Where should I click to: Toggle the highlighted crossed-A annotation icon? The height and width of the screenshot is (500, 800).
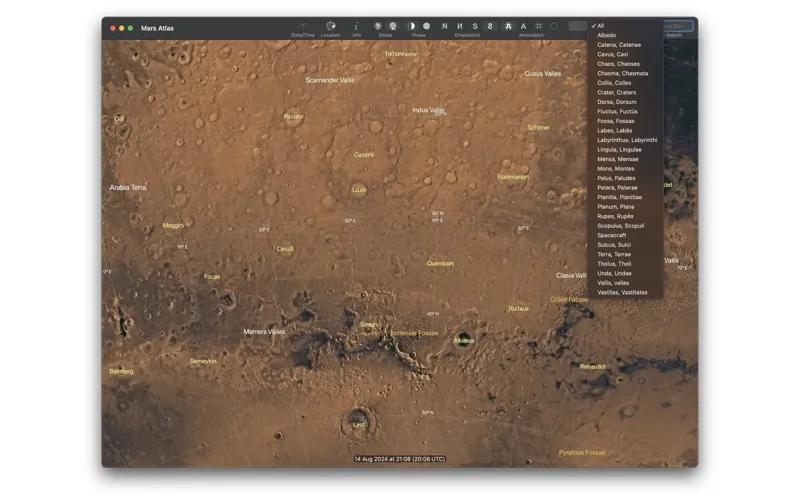(x=508, y=26)
